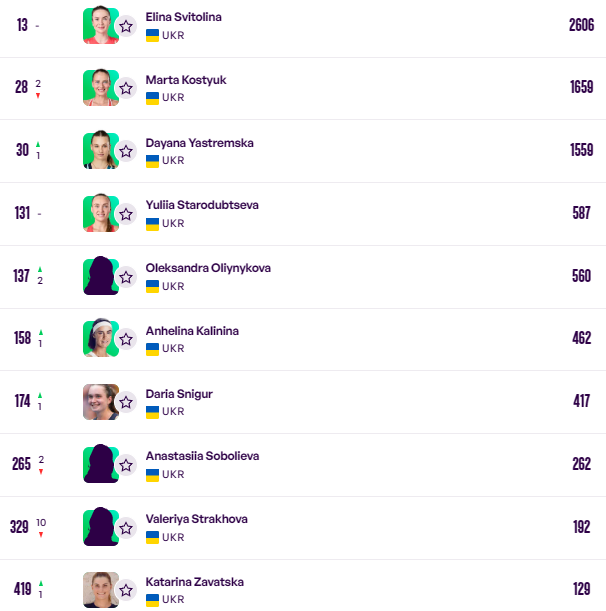Star Dayana Yastremska as a favorite
The height and width of the screenshot is (611, 606).
[x=126, y=151]
